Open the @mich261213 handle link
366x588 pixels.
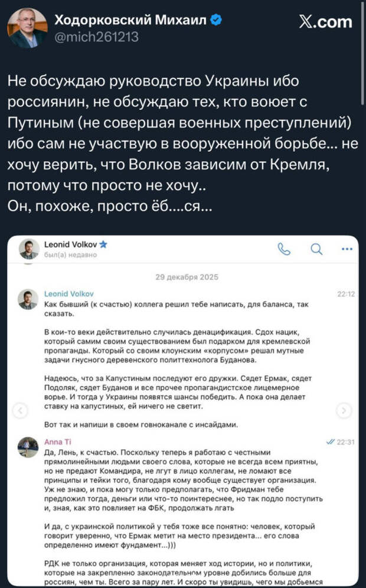(96, 37)
